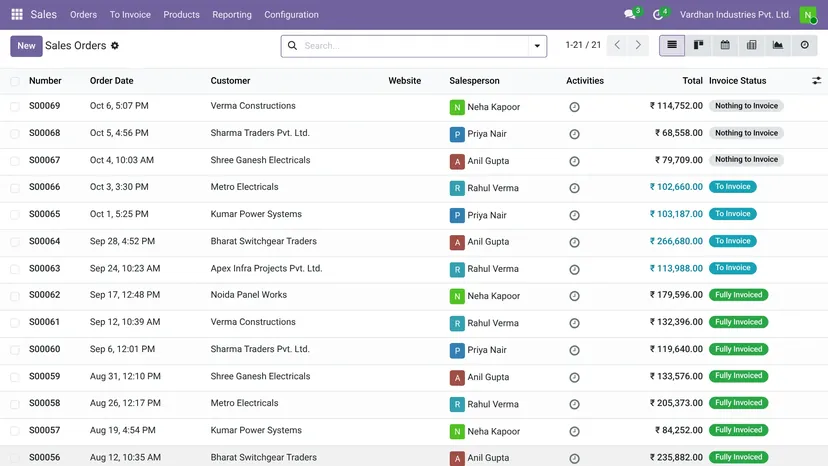Sort by Salesperson column header
The height and width of the screenshot is (466, 828).
pos(474,81)
